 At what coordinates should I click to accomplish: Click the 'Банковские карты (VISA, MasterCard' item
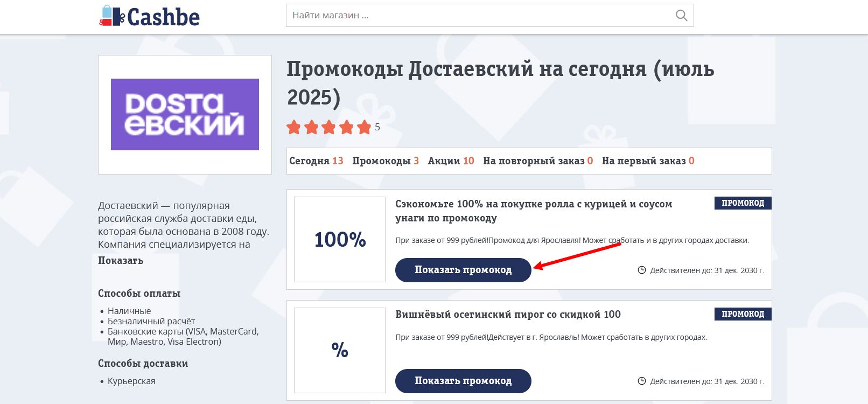[183, 337]
